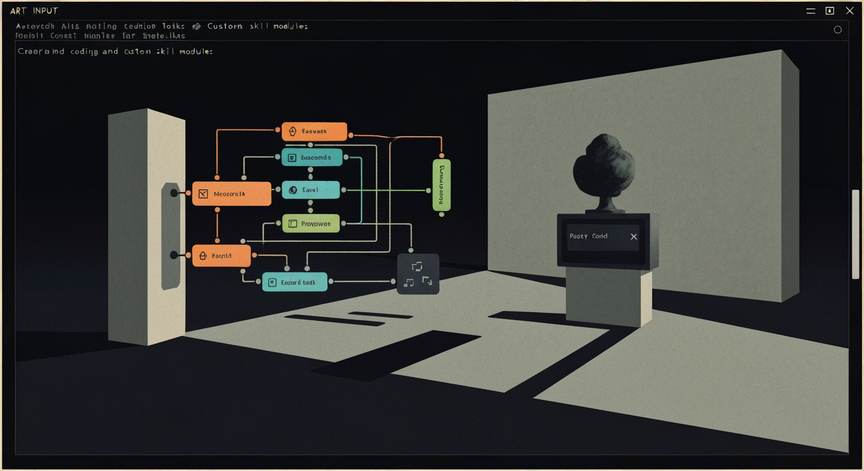Select the teal 'basconds' node
This screenshot has height=471, width=864.
(312, 158)
